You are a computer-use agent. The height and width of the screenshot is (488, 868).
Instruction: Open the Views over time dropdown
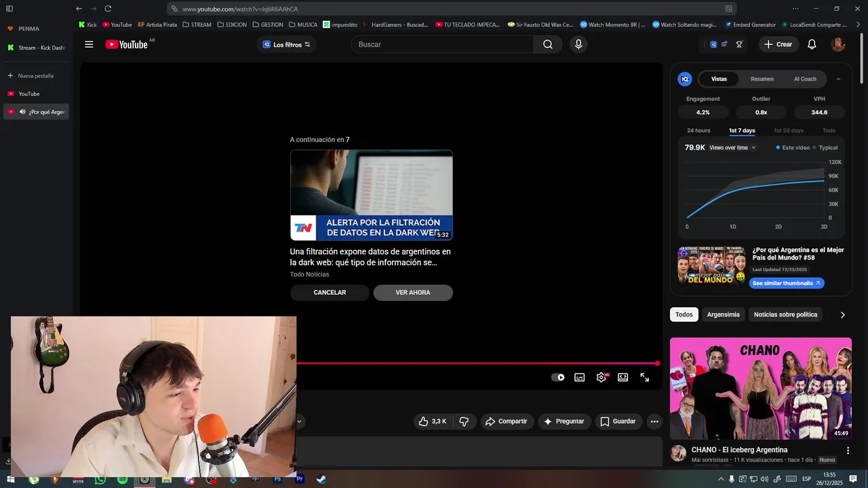click(x=732, y=148)
